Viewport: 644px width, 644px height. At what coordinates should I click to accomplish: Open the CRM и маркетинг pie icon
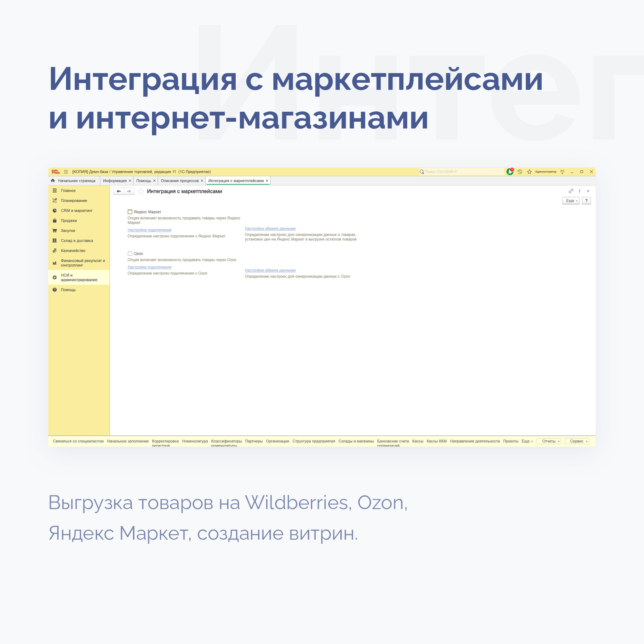pyautogui.click(x=55, y=210)
